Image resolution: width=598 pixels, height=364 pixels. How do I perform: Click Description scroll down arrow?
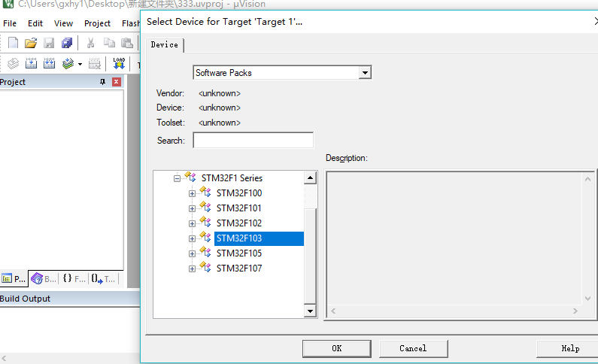click(x=587, y=299)
